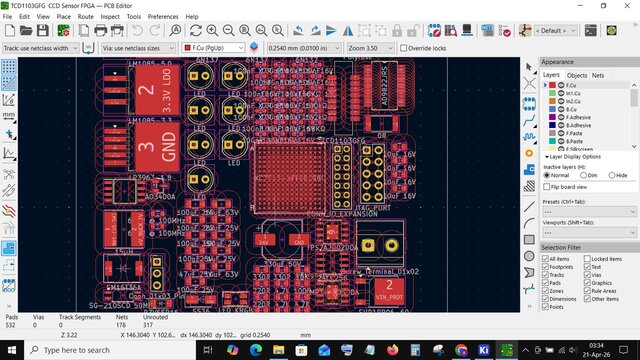Click the Mirror/flip horizontally icon

point(348,31)
